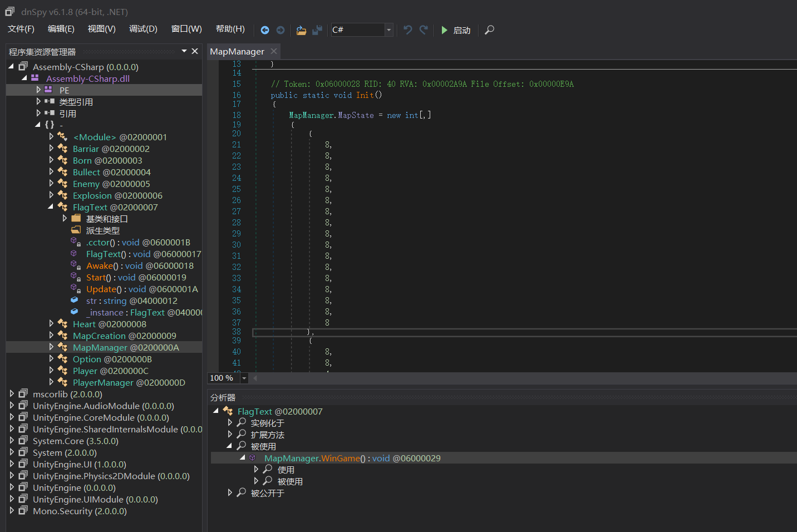Navigate forward with the arrow button
The height and width of the screenshot is (532, 797).
click(x=281, y=30)
